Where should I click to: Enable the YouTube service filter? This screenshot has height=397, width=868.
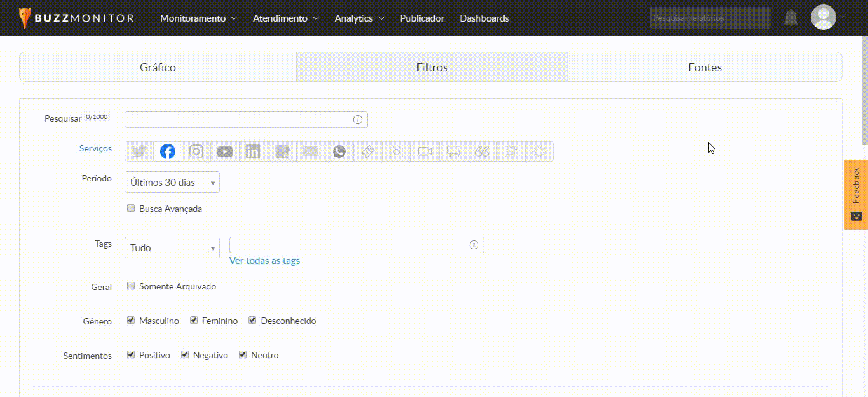tap(225, 151)
